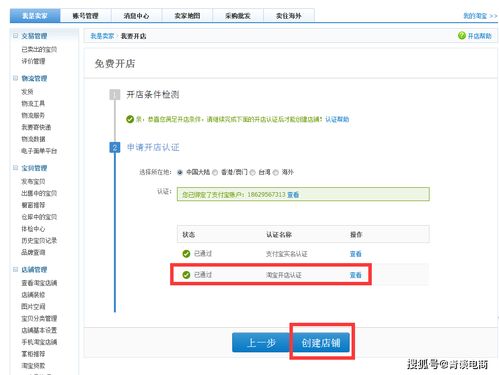The width and height of the screenshot is (499, 375).
Task: Open 手机淘宝店铺 in the sidebar
Action: click(39, 342)
